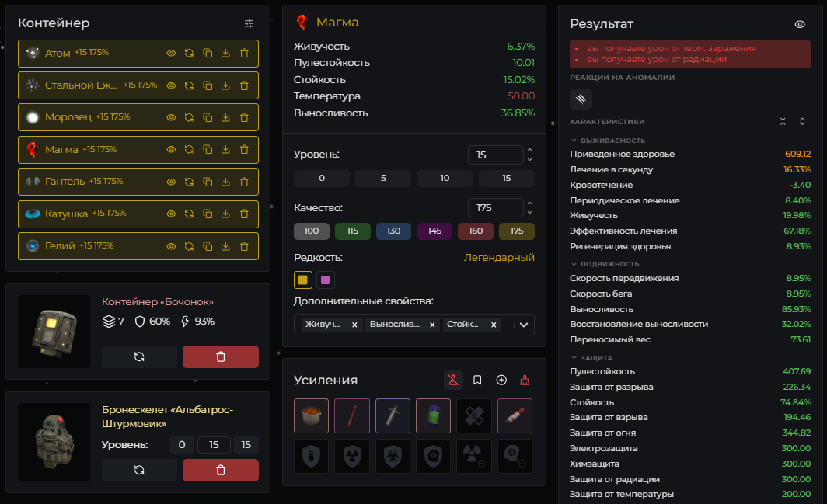Collapse the Подвижность section
This screenshot has height=504, width=827.
click(x=574, y=264)
